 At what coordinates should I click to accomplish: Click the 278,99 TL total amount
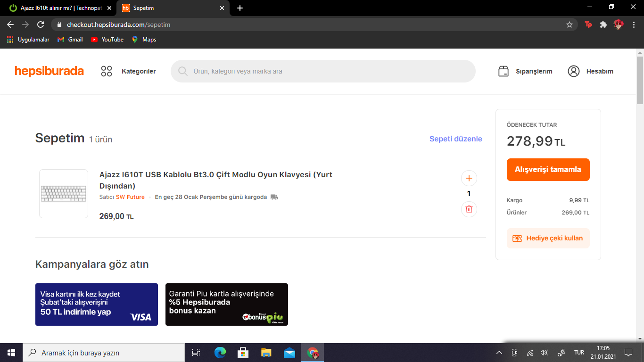[x=536, y=141]
